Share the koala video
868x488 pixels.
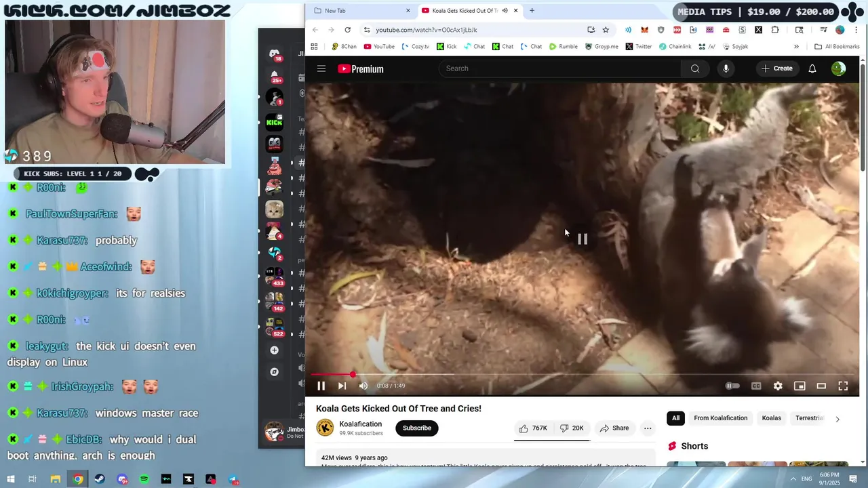(x=614, y=428)
